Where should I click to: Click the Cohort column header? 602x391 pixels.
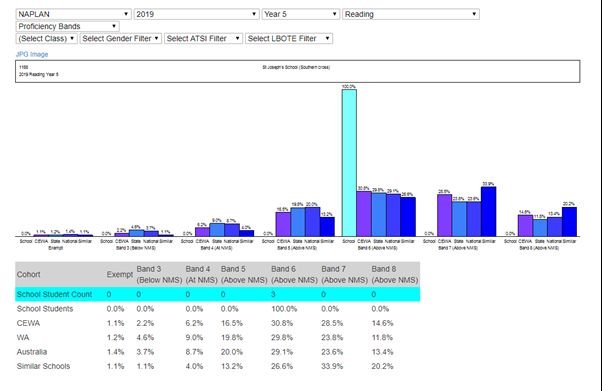[x=28, y=275]
